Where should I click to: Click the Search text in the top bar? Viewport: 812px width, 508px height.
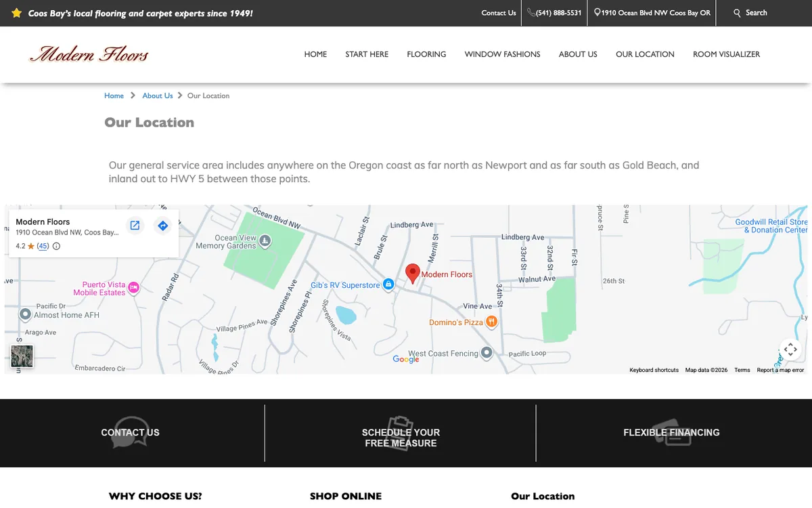coord(757,13)
